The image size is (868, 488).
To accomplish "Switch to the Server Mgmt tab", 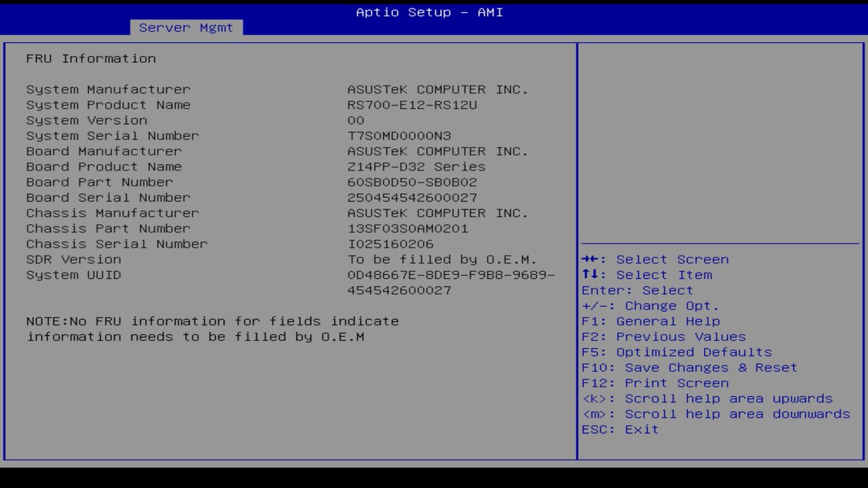I will 186,27.
